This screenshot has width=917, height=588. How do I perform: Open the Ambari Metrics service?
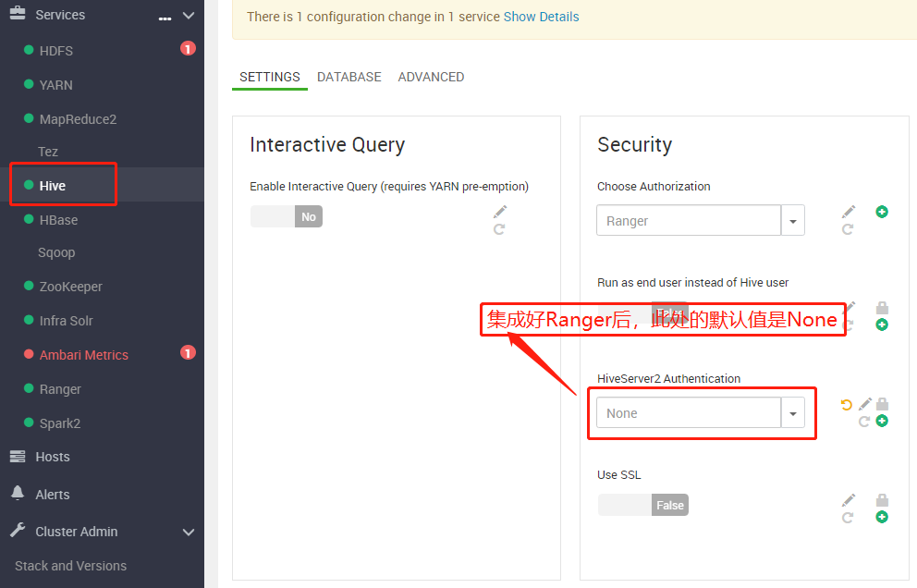click(x=83, y=355)
